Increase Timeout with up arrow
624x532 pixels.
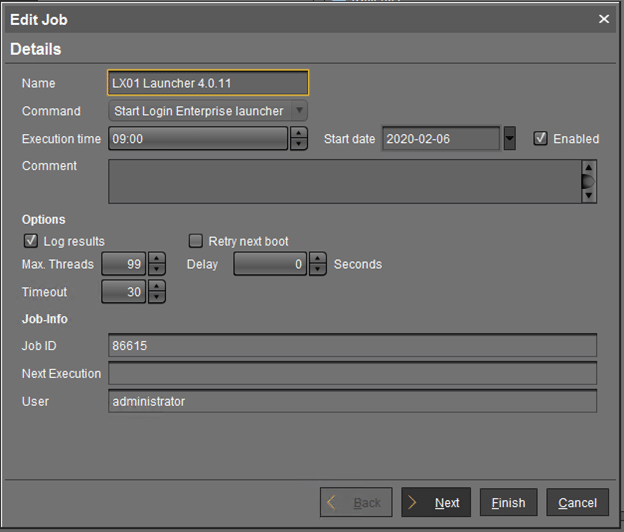[x=157, y=286]
